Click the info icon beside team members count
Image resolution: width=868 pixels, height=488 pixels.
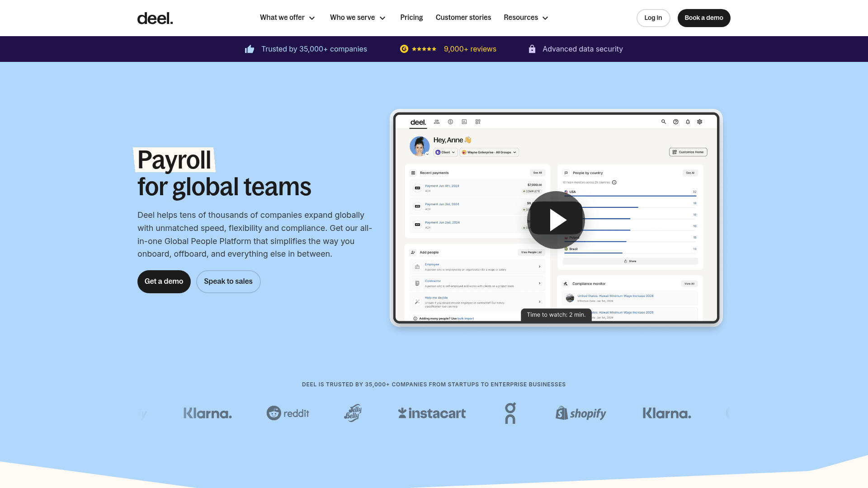click(x=614, y=183)
